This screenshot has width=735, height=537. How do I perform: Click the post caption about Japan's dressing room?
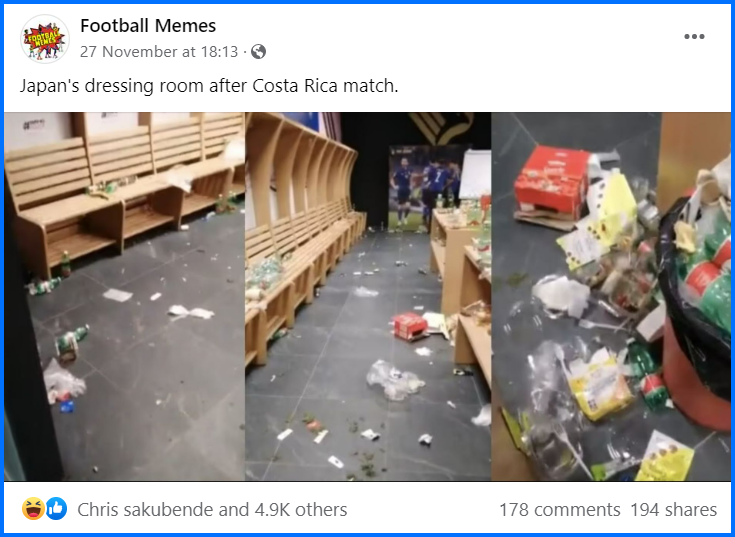click(x=209, y=86)
